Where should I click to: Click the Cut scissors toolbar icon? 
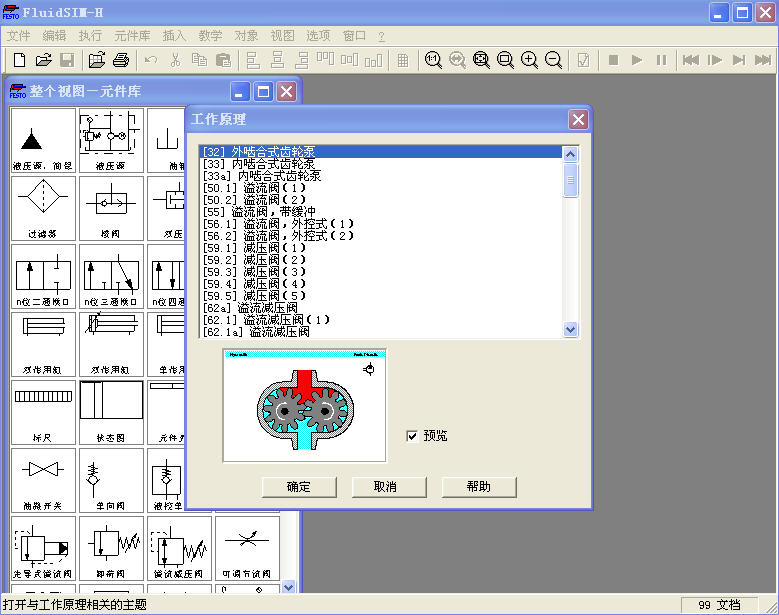click(175, 60)
